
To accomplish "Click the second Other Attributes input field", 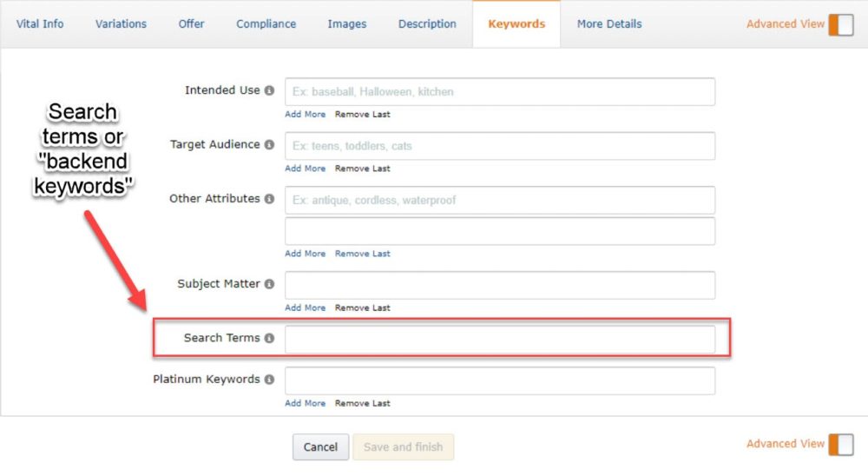I will [500, 232].
